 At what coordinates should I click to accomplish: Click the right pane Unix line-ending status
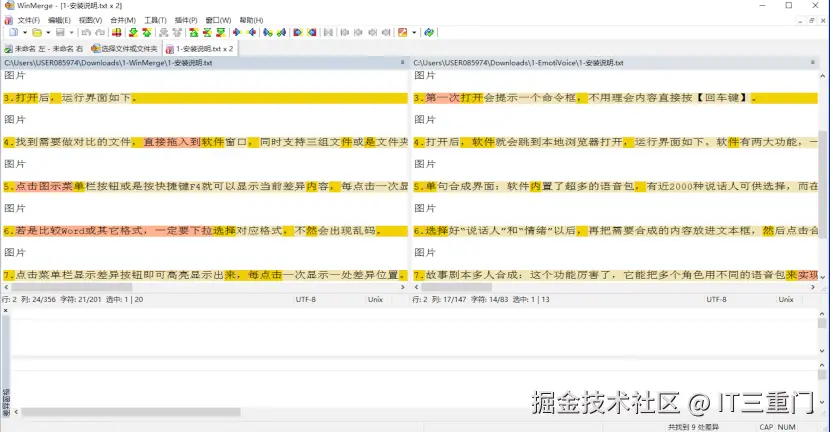[786, 300]
